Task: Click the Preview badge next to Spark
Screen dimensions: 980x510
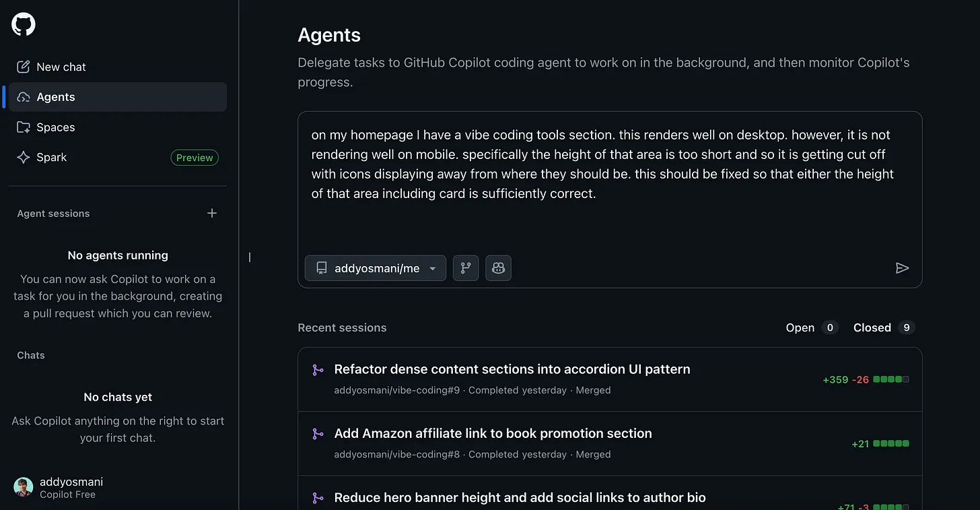Action: (195, 157)
